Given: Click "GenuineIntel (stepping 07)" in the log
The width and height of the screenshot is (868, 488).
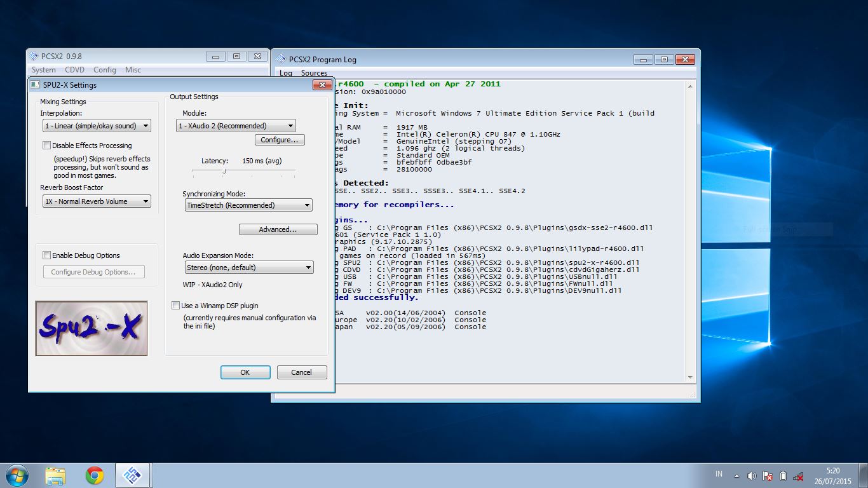Looking at the screenshot, I should click(x=454, y=142).
